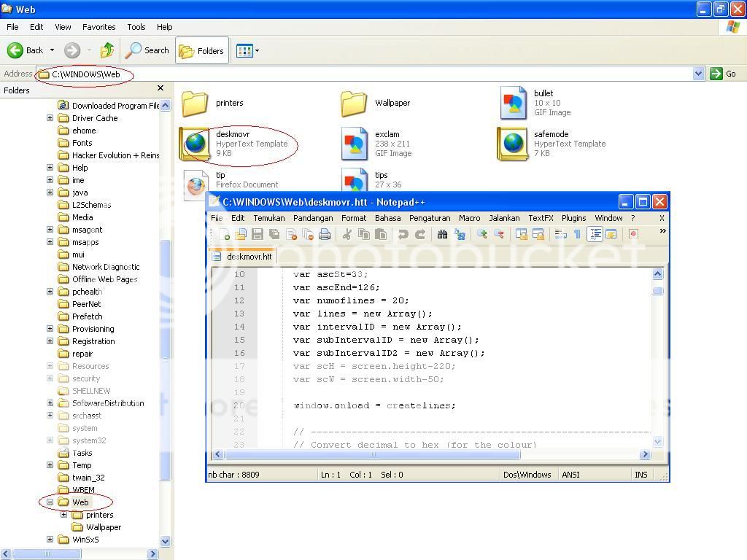Click the Paste icon in Notepad++ toolbar
Screen dimensions: 747x560
pyautogui.click(x=381, y=234)
